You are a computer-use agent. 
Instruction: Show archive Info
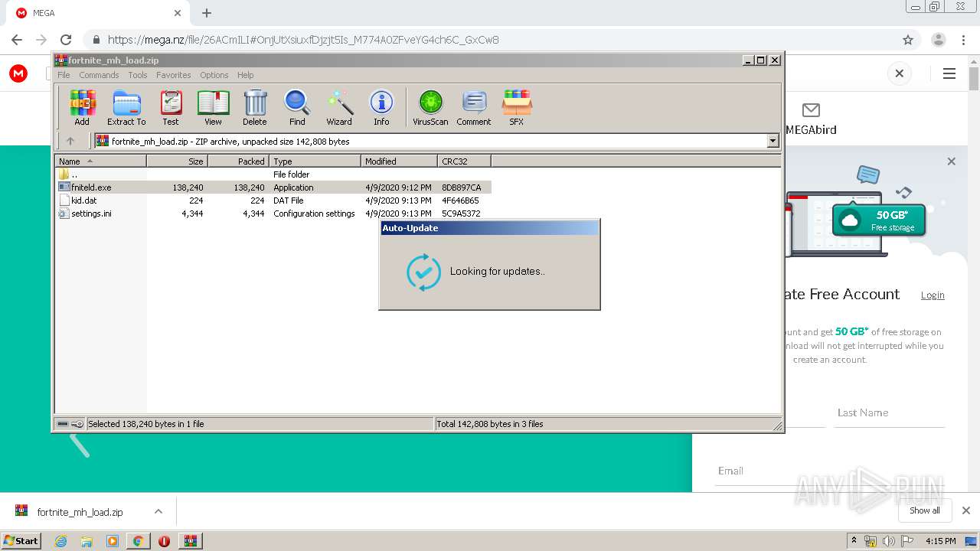[381, 107]
